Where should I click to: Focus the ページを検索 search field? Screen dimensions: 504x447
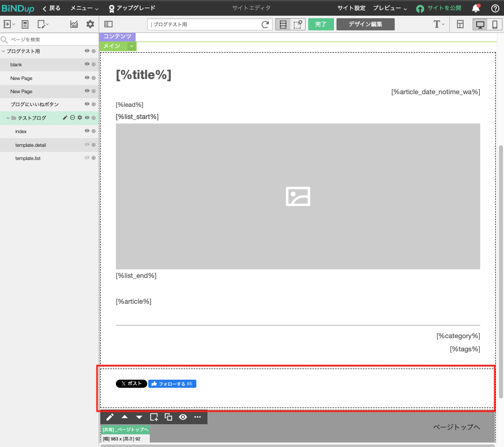pos(49,39)
